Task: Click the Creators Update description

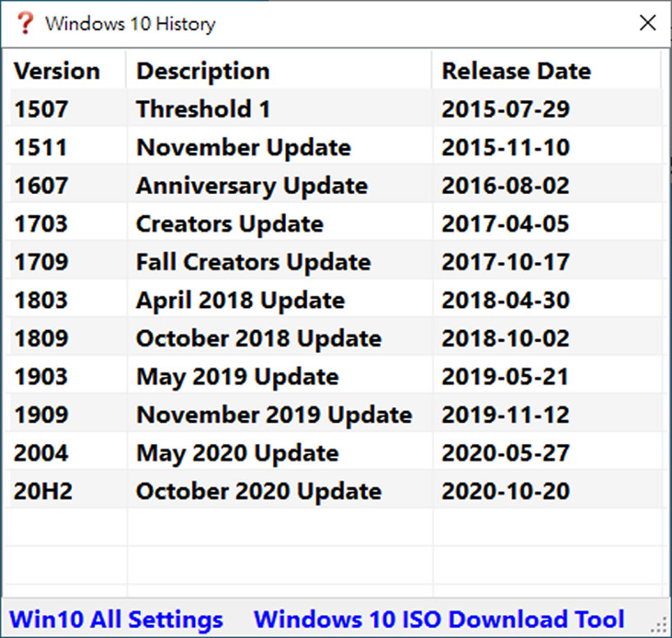Action: pyautogui.click(x=229, y=224)
